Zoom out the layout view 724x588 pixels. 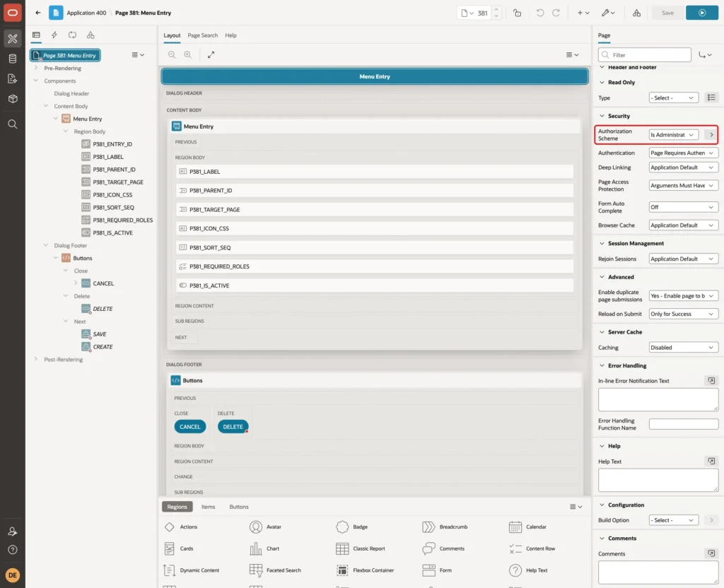(172, 54)
